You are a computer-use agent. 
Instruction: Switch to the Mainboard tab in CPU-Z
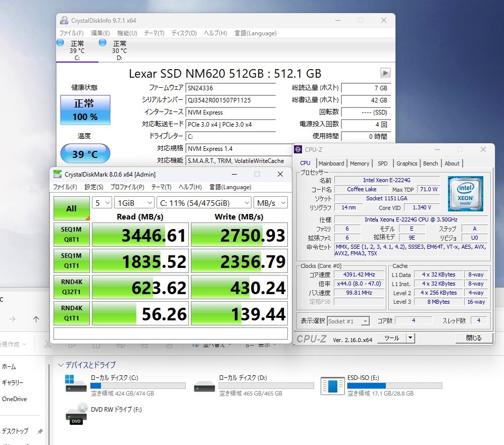click(331, 163)
